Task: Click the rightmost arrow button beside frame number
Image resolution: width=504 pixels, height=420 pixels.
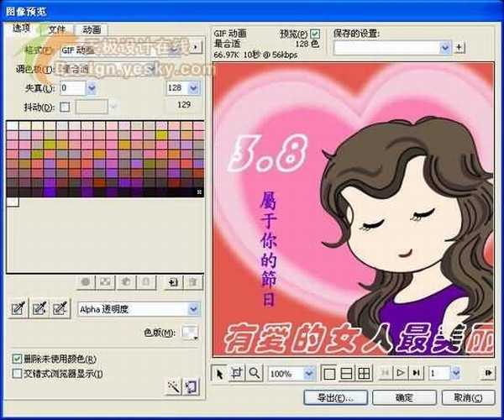Action: pyautogui.click(x=488, y=373)
